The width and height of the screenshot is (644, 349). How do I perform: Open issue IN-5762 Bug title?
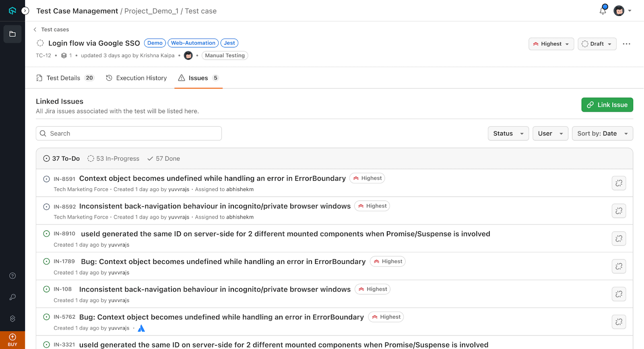(221, 318)
